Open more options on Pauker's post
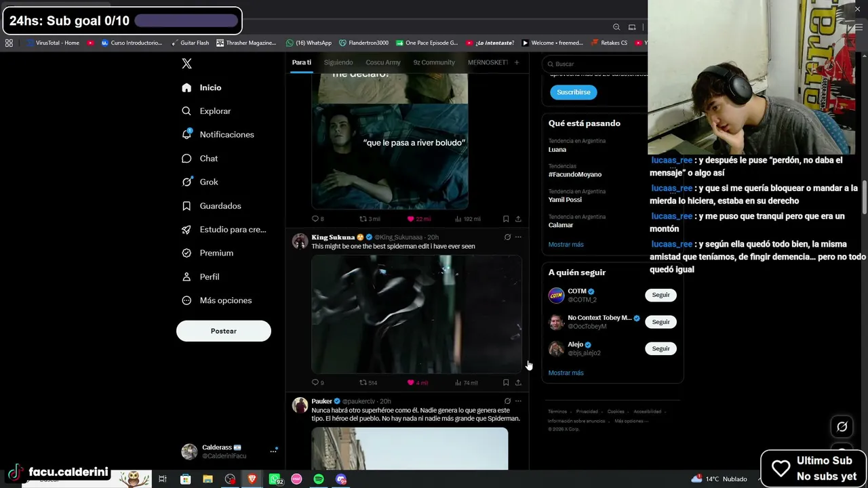The width and height of the screenshot is (868, 488). point(518,401)
